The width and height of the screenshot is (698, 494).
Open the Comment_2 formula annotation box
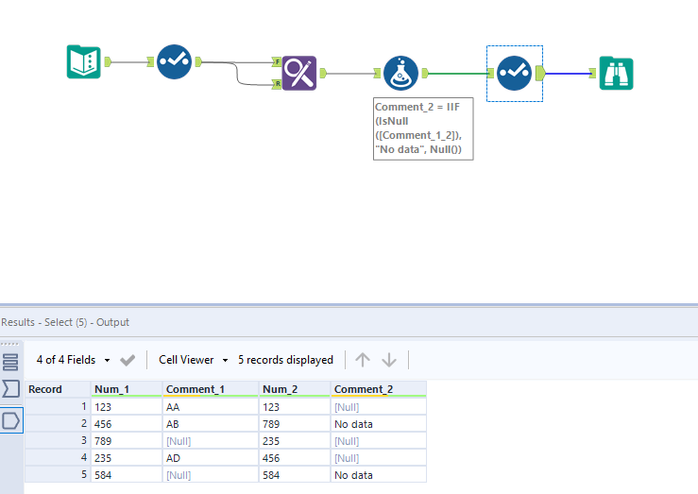(x=423, y=129)
